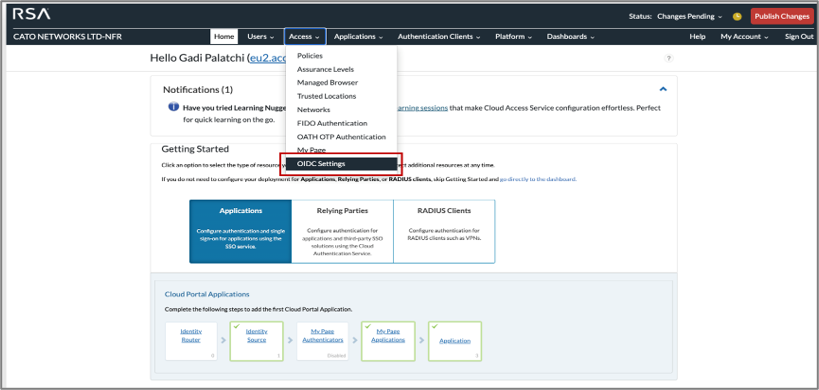Click Help in the navigation bar

[x=697, y=37]
